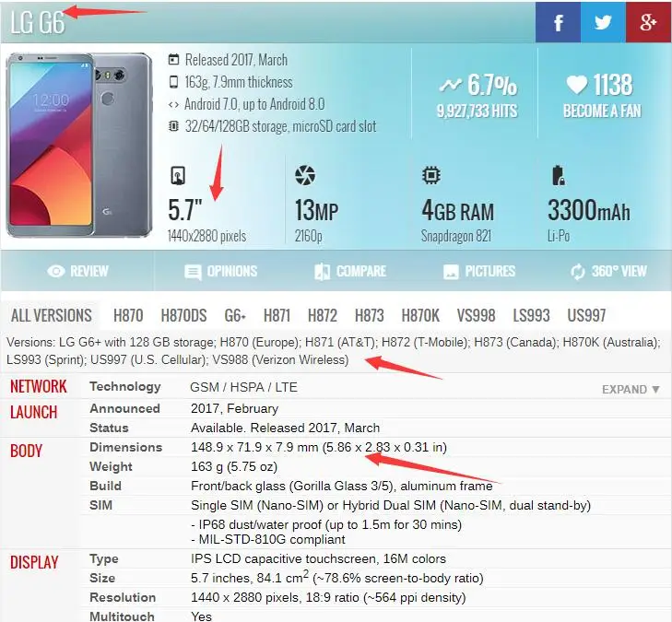Click the Status spec label
This screenshot has height=622, width=672.
point(109,428)
